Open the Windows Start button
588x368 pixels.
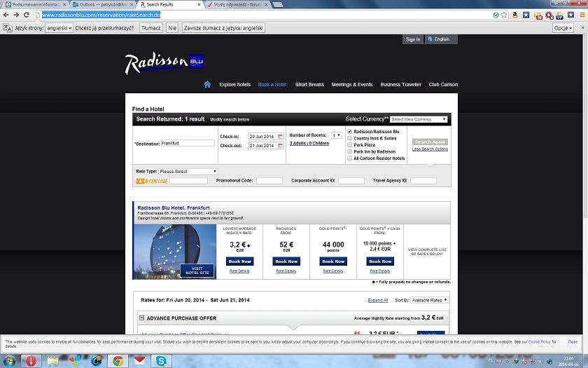(x=9, y=361)
